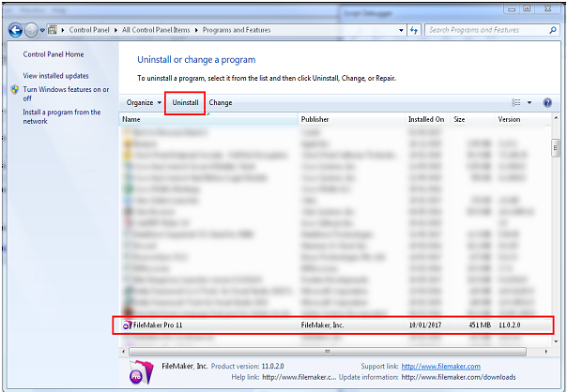Click the 11.0.2.0 version cell
This screenshot has width=568, height=392.
pos(509,325)
